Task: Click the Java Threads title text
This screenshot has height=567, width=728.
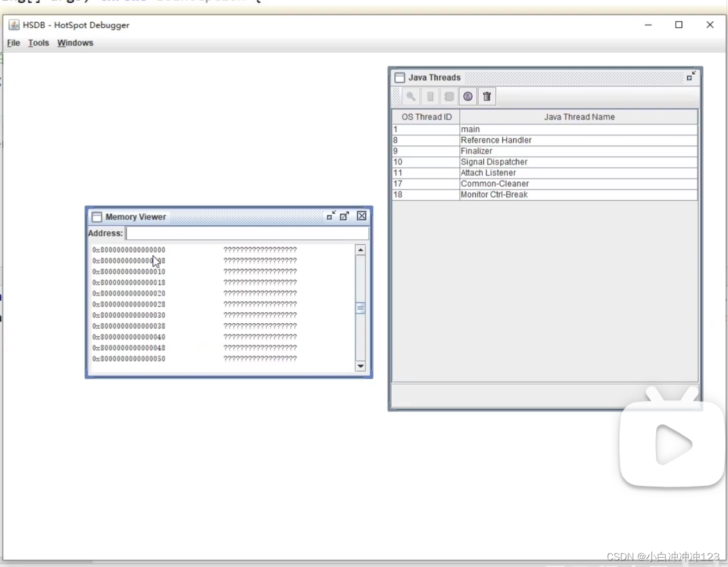Action: (x=434, y=78)
